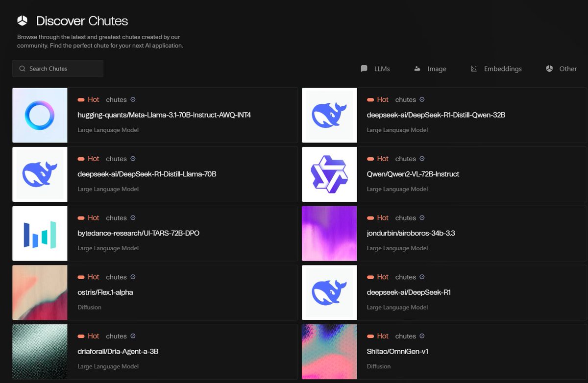
Task: Click Large Language Model under deepseek-ai/DeepSeek-R1
Action: [x=397, y=308]
